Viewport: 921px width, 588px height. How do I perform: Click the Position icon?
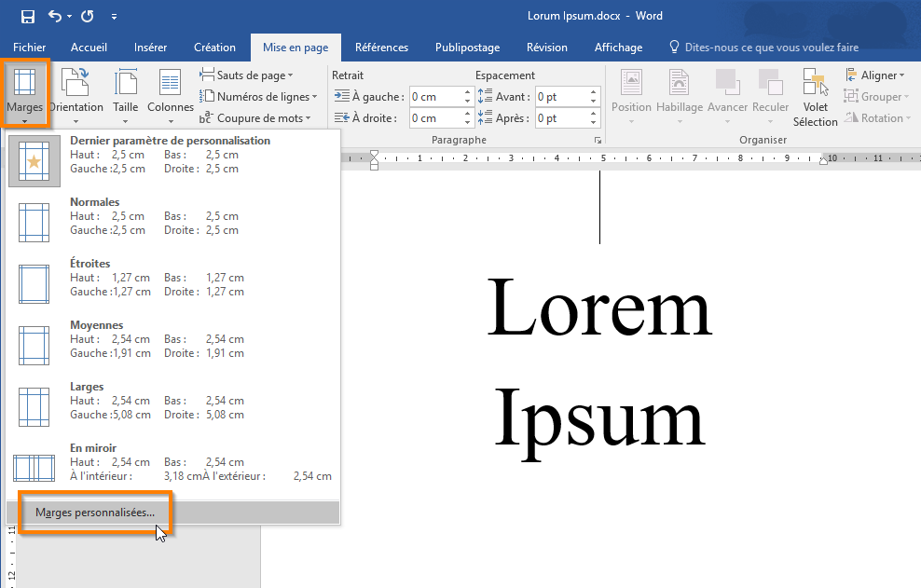coord(631,82)
